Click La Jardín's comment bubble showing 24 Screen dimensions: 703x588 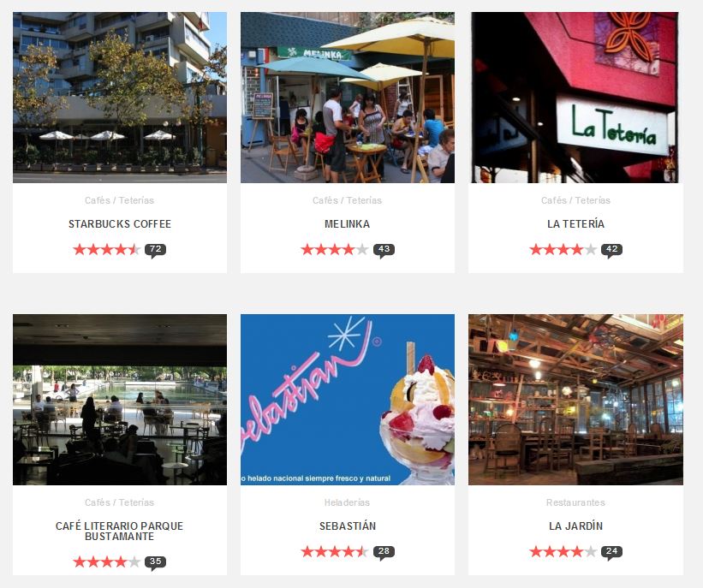coord(611,552)
